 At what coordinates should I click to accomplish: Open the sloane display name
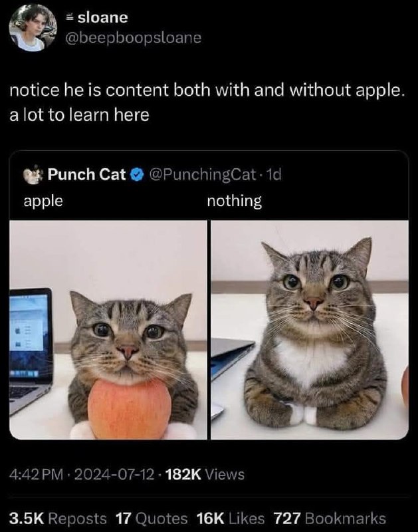coord(103,17)
